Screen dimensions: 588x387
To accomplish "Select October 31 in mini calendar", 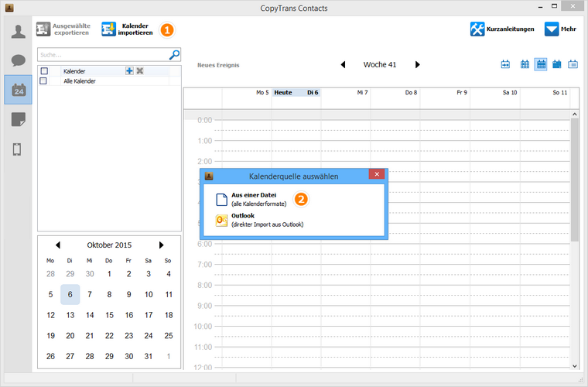I will (149, 356).
